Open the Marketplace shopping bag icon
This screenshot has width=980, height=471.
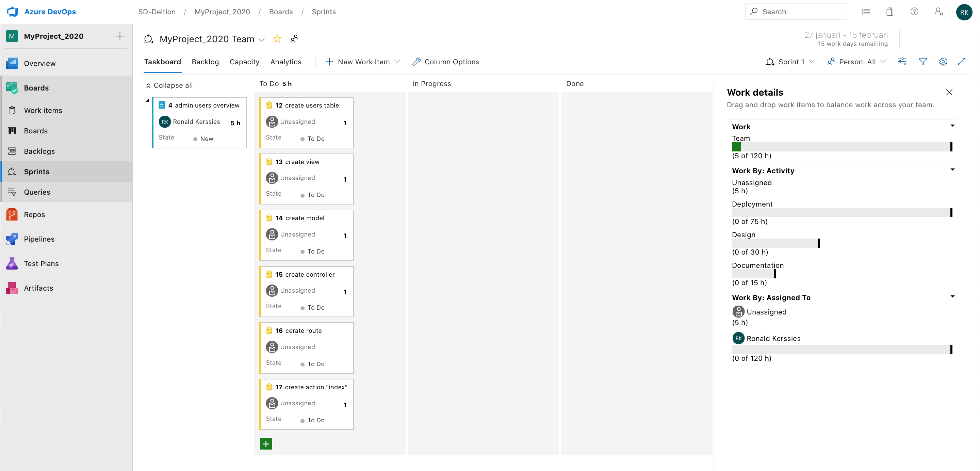[x=890, y=12]
